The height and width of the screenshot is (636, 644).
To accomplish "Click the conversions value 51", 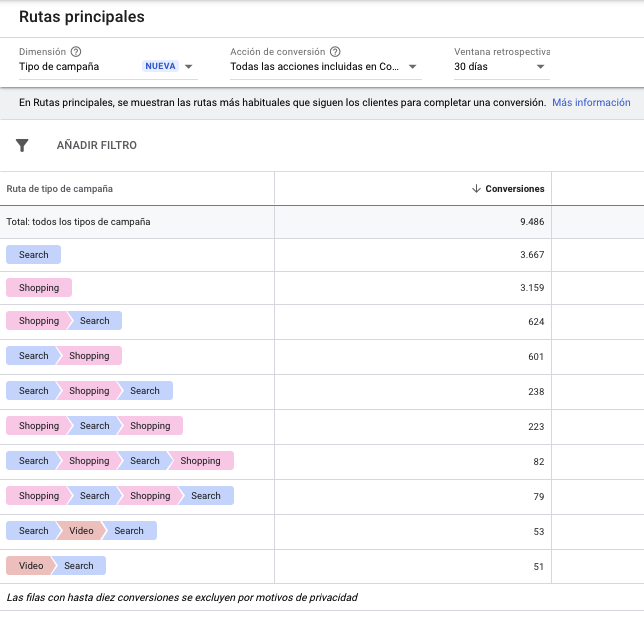I will coord(539,567).
